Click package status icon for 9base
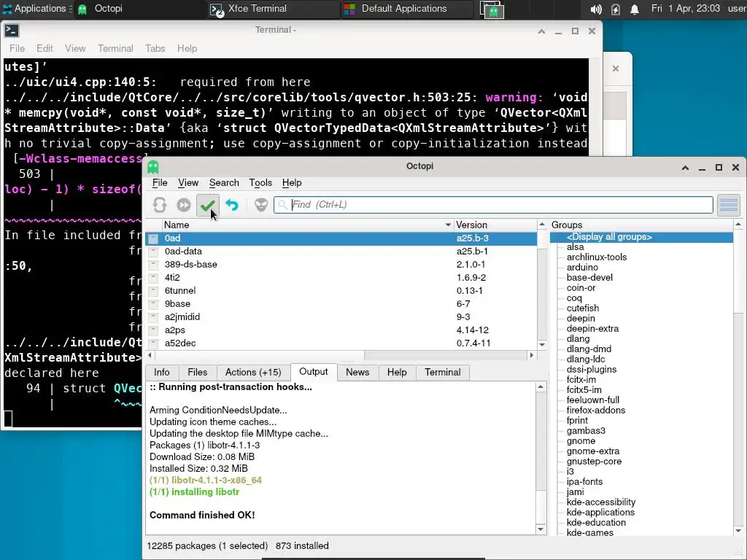This screenshot has width=747, height=560. pyautogui.click(x=153, y=304)
